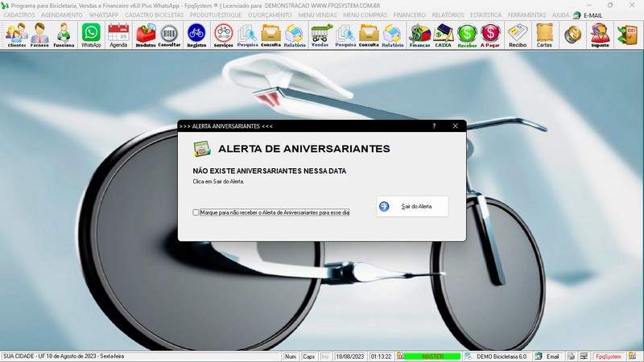Open the FINANCEIRO menu
Screen dimensions: 644x362
(x=410, y=14)
